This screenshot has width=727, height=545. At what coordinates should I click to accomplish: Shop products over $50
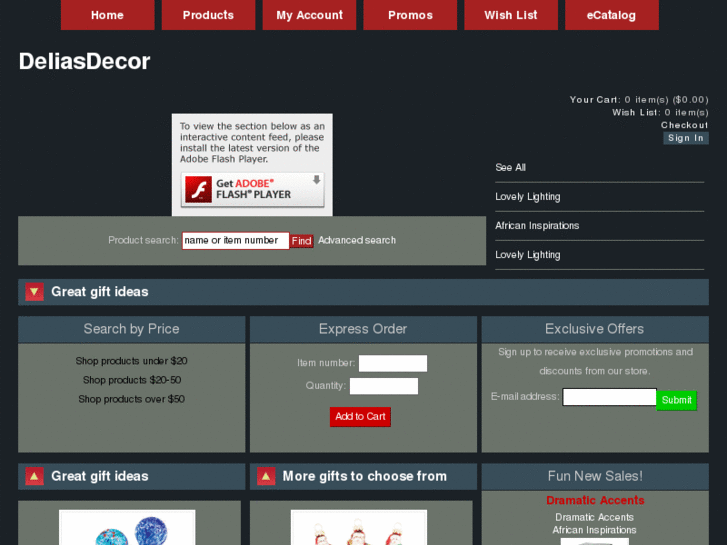132,399
